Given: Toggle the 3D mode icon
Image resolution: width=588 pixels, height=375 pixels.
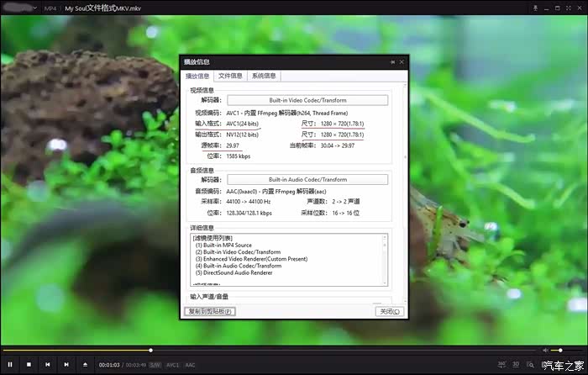Looking at the screenshot, I should click(515, 364).
